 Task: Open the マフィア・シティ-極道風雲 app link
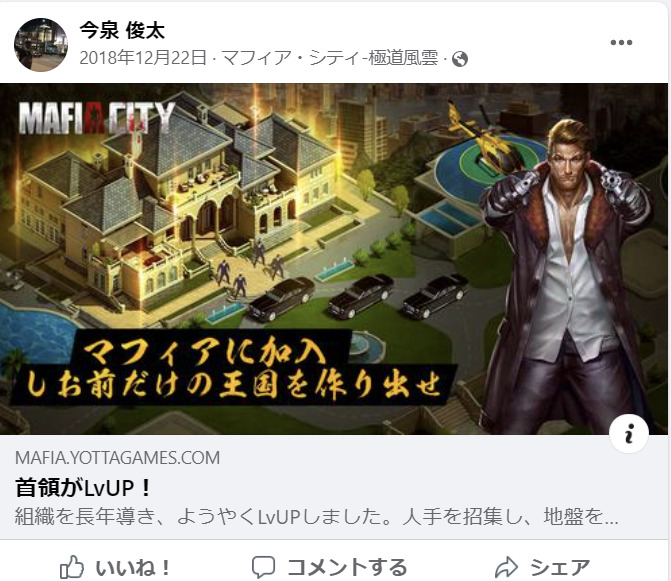pos(330,58)
